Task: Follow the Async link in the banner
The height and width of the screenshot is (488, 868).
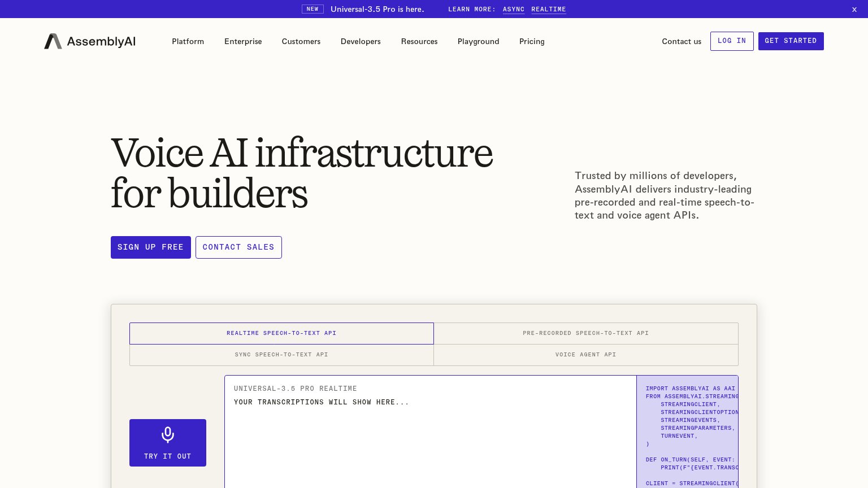Action: coord(514,9)
